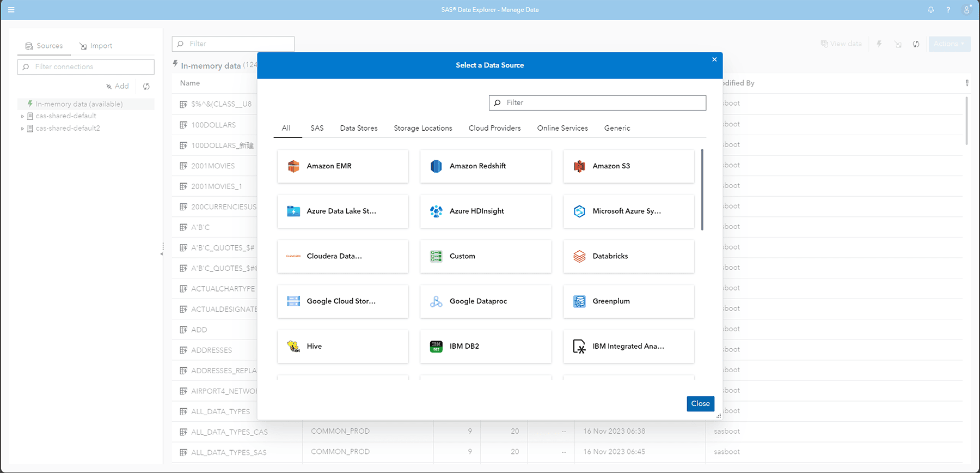Viewport: 980px width, 473px height.
Task: Select the Amazon S3 data source
Action: 629,166
